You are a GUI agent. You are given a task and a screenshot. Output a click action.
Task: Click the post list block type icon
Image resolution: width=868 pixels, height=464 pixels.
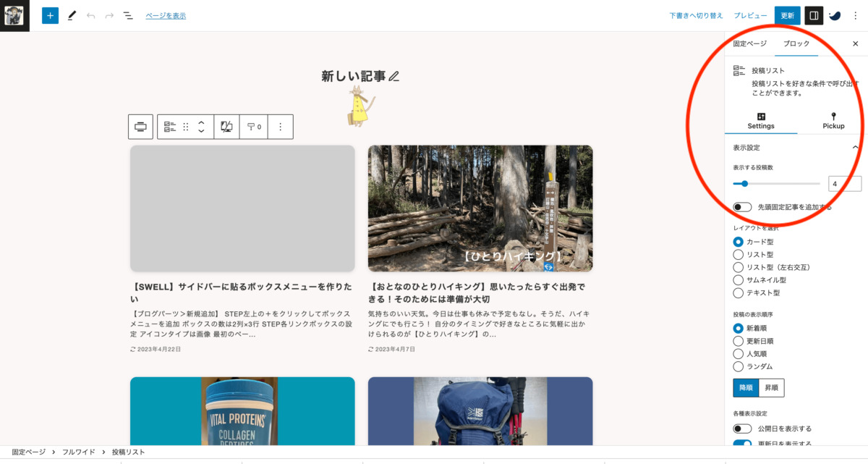pyautogui.click(x=170, y=127)
